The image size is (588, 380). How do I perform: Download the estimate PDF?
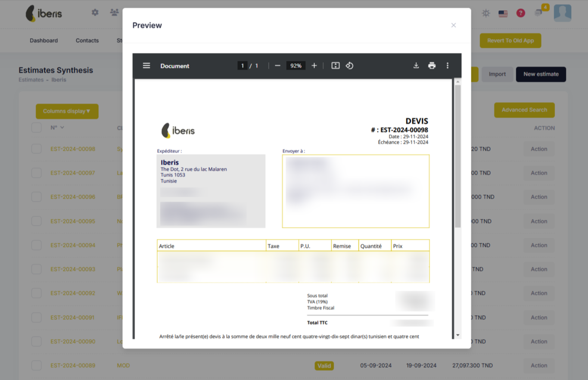pos(416,66)
